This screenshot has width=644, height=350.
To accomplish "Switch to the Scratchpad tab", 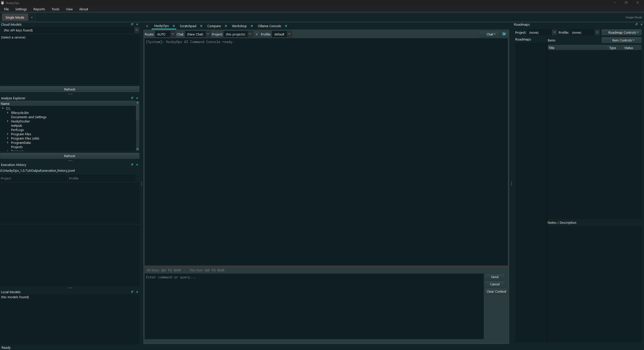I will (x=188, y=26).
